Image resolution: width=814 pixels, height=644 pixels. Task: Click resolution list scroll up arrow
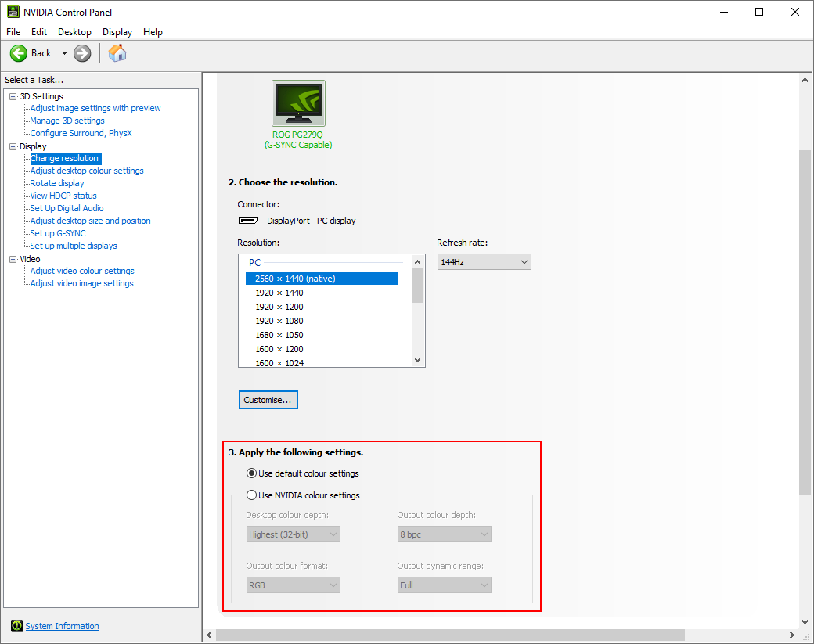pos(417,262)
